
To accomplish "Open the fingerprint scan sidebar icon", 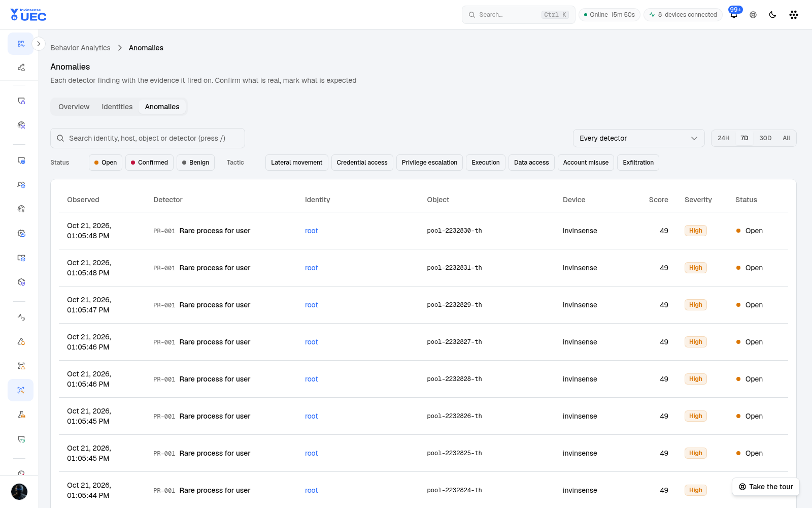I will coord(21,125).
